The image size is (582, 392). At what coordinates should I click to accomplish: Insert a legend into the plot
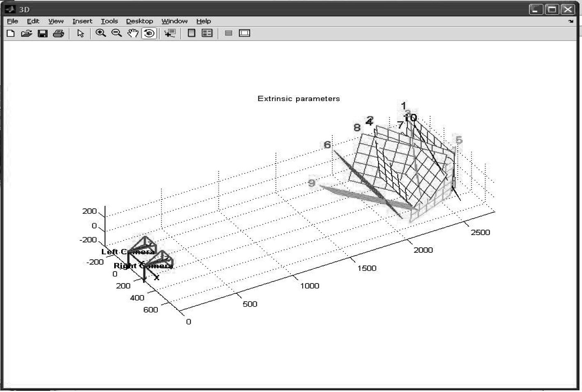pos(207,33)
